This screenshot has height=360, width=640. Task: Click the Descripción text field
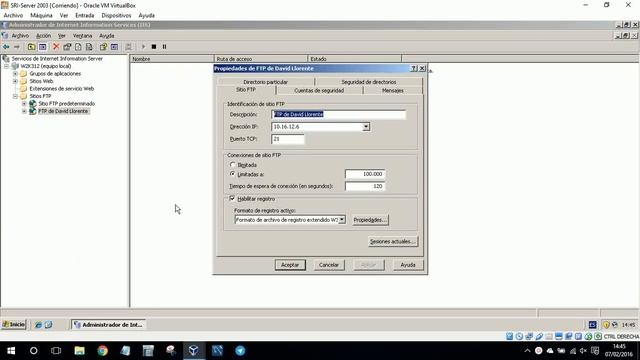point(338,115)
